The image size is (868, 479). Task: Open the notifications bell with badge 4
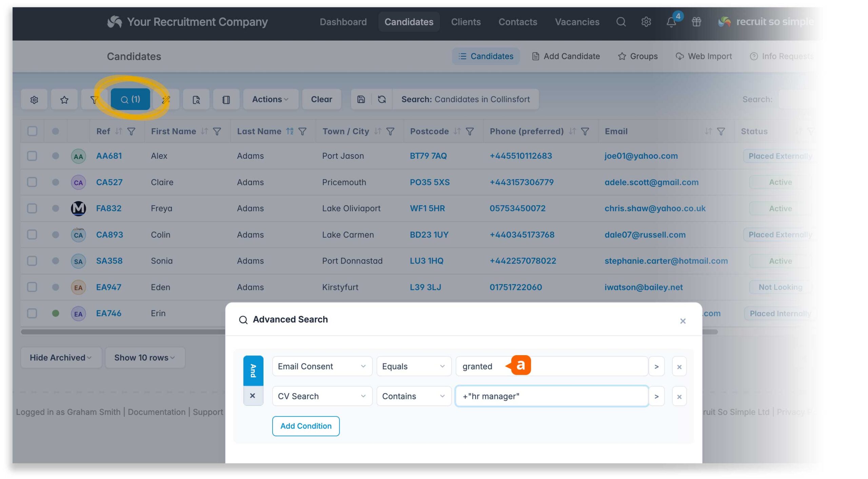click(x=671, y=22)
